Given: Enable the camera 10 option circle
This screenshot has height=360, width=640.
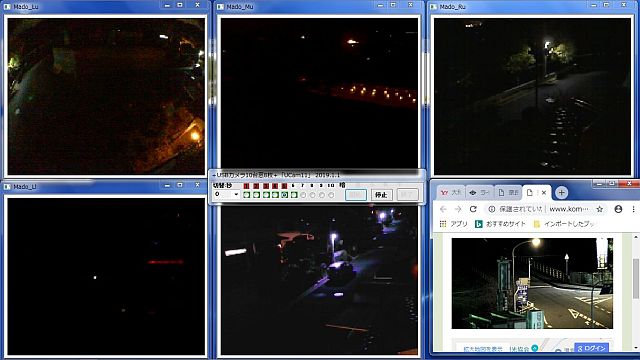Looking at the screenshot, I should (x=331, y=195).
